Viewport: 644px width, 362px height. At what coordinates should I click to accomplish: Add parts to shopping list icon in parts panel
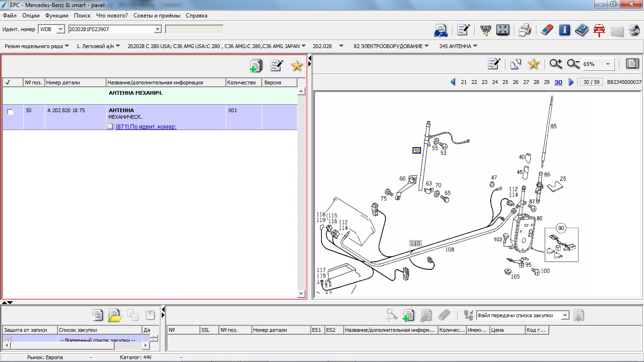256,66
